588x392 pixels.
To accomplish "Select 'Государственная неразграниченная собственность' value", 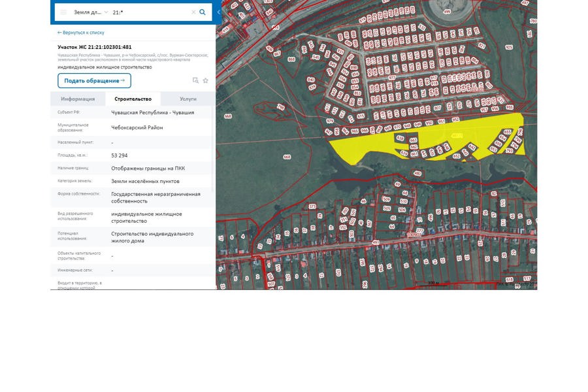I will pos(155,198).
